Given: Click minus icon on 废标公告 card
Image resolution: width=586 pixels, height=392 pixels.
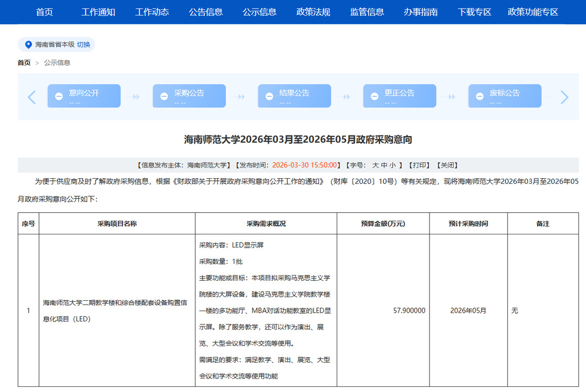Looking at the screenshot, I should tap(479, 96).
